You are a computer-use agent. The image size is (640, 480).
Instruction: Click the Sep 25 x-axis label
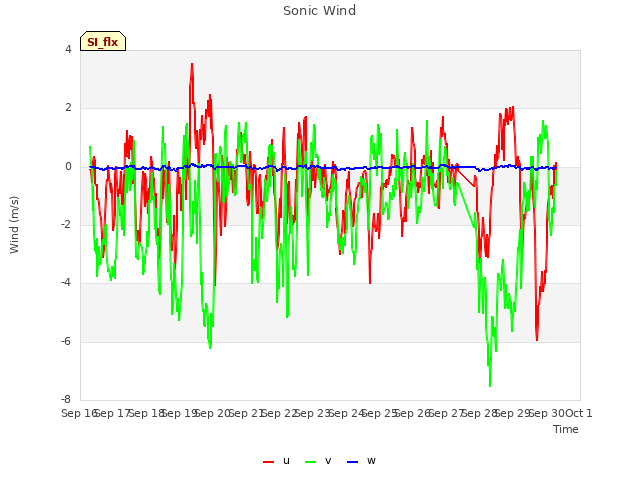click(380, 413)
